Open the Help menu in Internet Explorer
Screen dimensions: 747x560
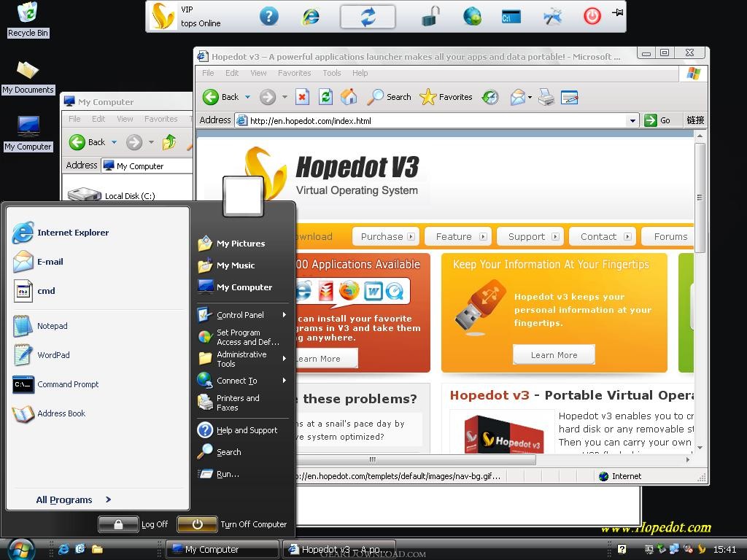[x=360, y=73]
